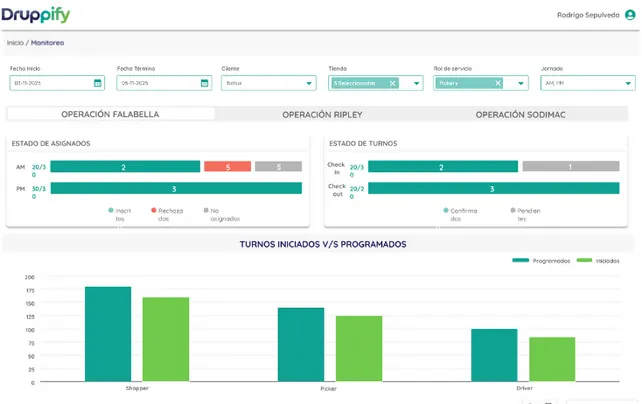642x404 pixels.
Task: Click the Check in confirmados bar showing 2
Action: pyautogui.click(x=443, y=167)
